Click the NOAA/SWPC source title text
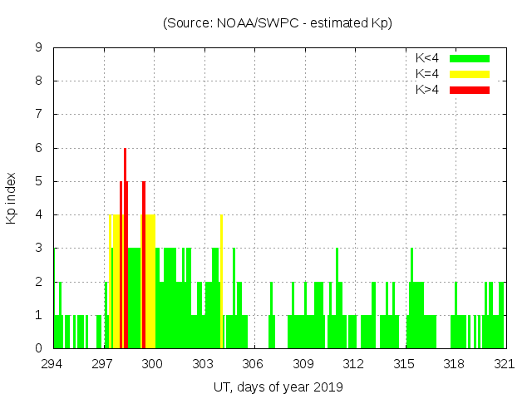 click(278, 23)
